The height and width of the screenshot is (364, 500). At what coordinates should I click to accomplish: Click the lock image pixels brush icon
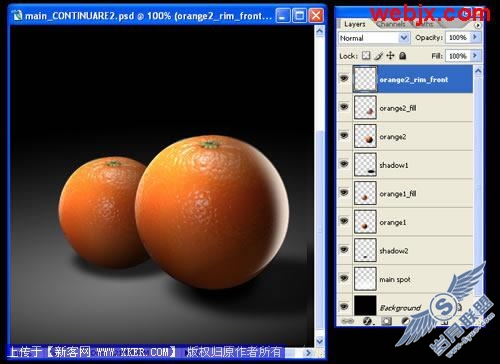pos(378,56)
